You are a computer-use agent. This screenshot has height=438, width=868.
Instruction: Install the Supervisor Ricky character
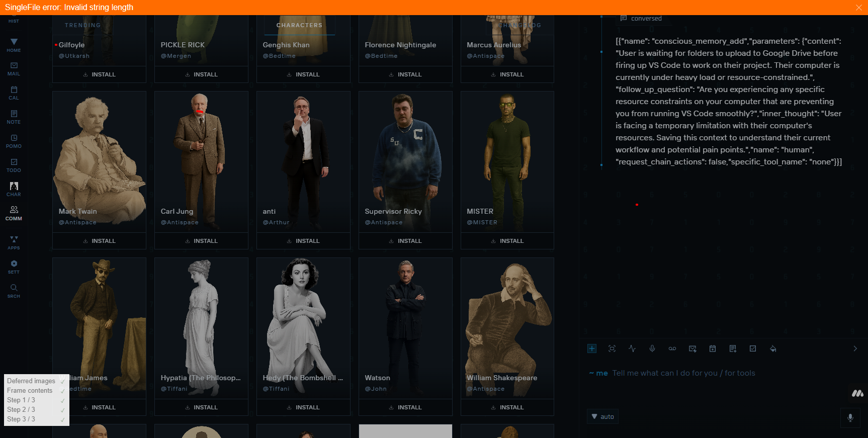(x=405, y=241)
